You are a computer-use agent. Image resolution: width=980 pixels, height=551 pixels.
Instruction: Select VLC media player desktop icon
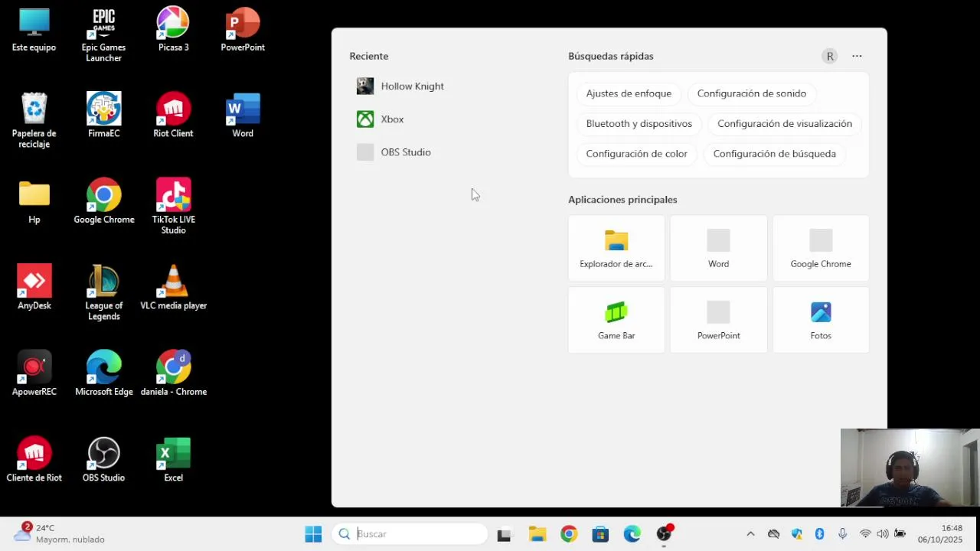pos(173,288)
